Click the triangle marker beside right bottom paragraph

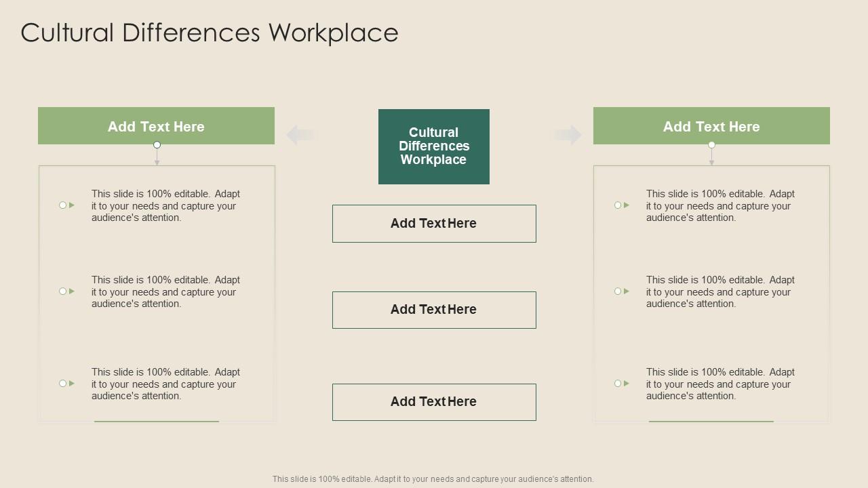coord(625,383)
